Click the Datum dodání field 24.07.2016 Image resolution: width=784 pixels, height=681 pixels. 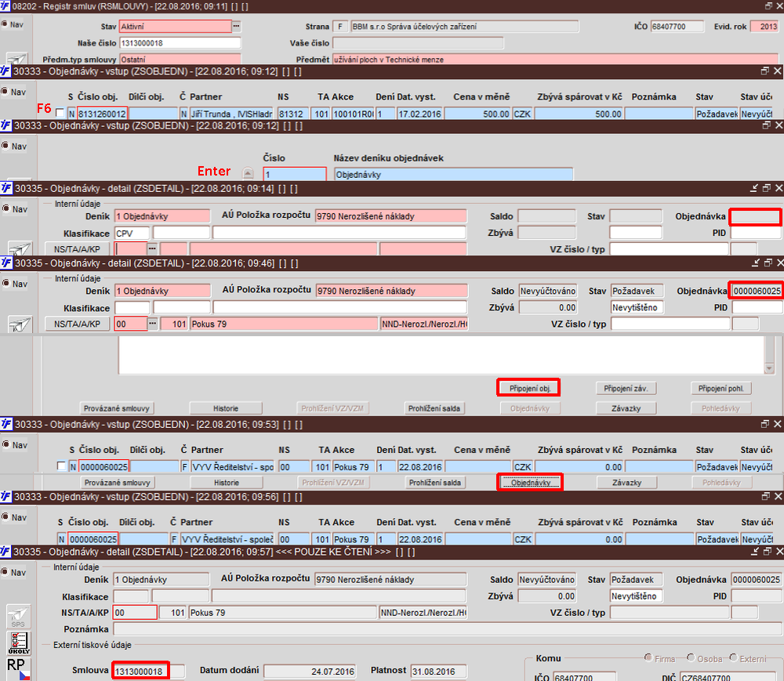310,671
